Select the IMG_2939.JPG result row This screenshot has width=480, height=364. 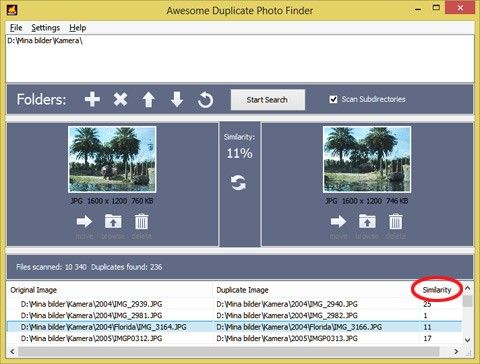pos(234,304)
